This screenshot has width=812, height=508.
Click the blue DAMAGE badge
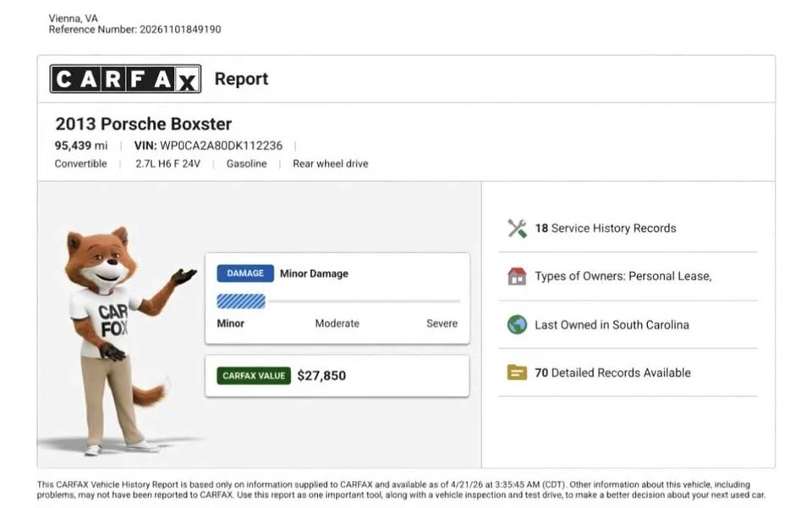coord(245,273)
